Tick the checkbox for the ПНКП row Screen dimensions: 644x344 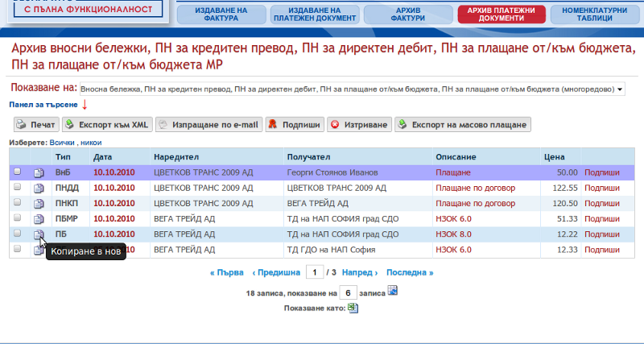point(17,203)
